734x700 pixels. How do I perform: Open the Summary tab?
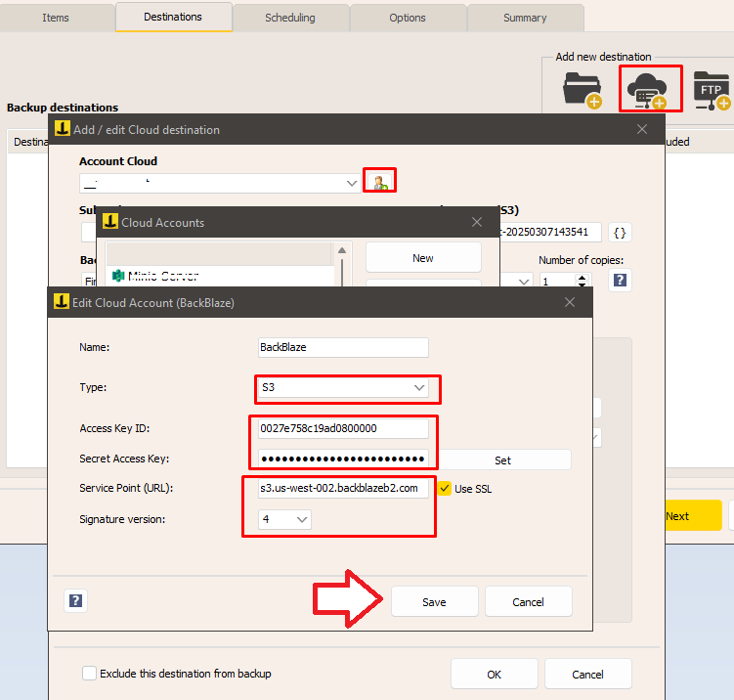pyautogui.click(x=525, y=18)
